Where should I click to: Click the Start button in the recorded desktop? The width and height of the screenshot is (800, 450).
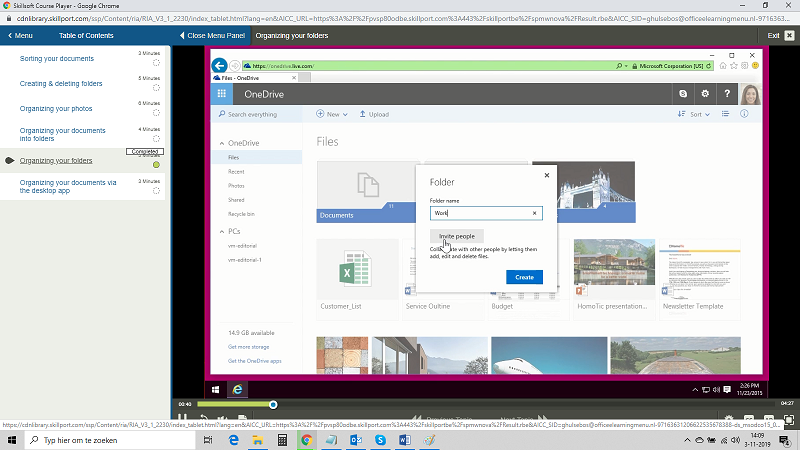coord(215,390)
